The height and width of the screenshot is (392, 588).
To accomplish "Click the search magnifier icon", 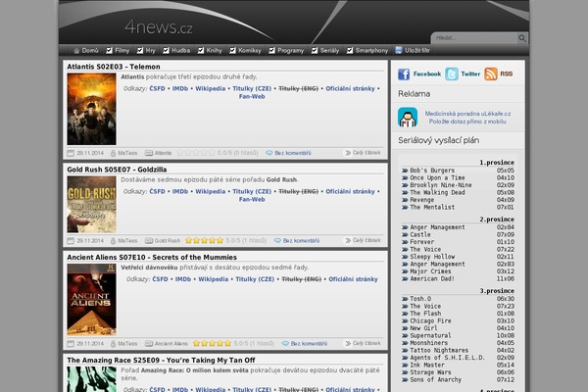I will [x=522, y=38].
